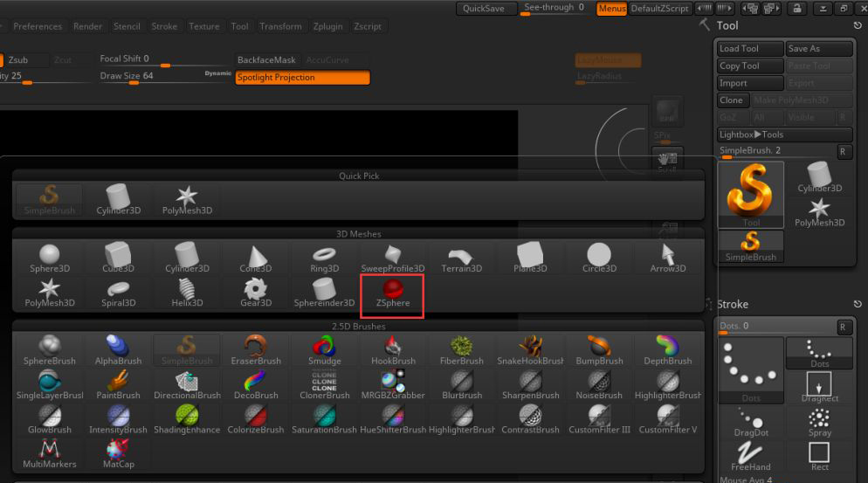This screenshot has height=483, width=868.
Task: Adjust the See-through slider
Action: [x=554, y=9]
